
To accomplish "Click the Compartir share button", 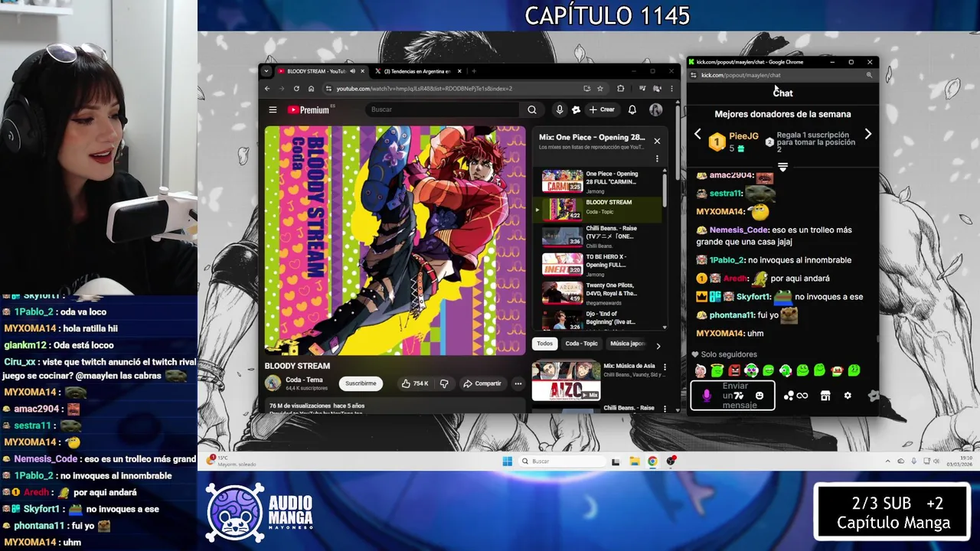I will tap(482, 383).
